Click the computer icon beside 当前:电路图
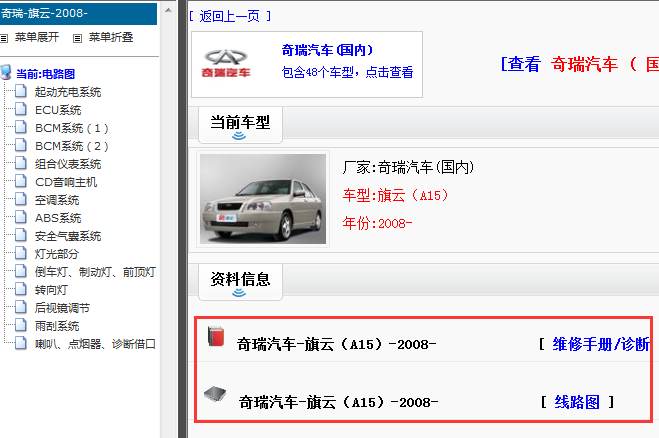Image resolution: width=659 pixels, height=438 pixels. (6, 72)
